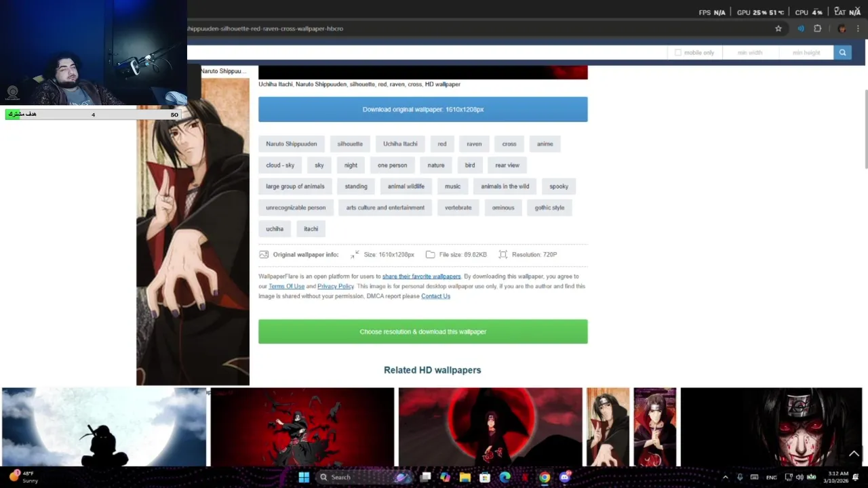
Task: Launch Copilot from the taskbar
Action: 445,477
